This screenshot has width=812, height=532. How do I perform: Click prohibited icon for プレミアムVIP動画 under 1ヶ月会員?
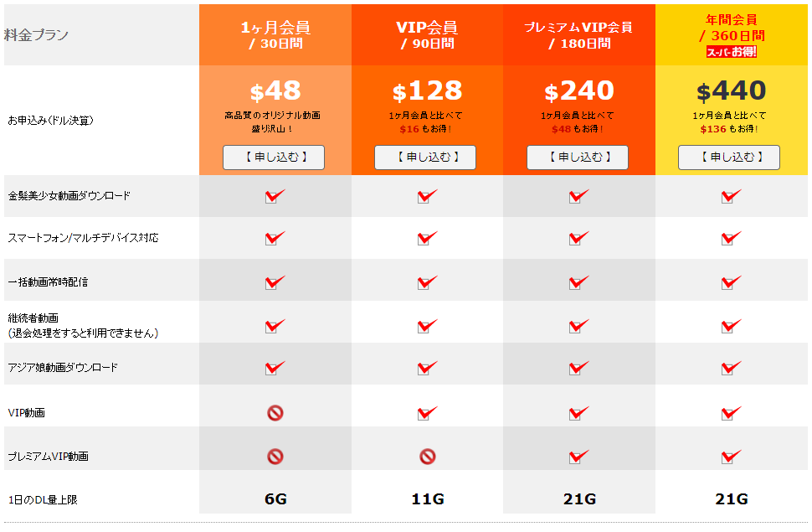(275, 457)
